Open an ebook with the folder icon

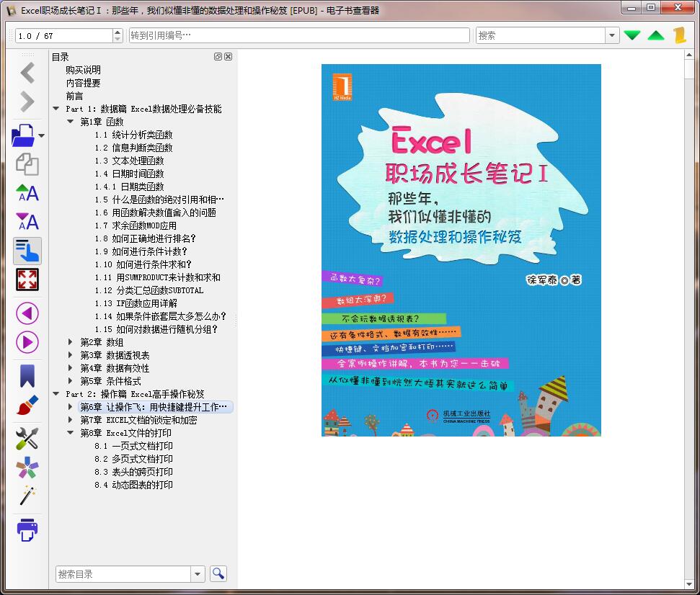pos(23,135)
